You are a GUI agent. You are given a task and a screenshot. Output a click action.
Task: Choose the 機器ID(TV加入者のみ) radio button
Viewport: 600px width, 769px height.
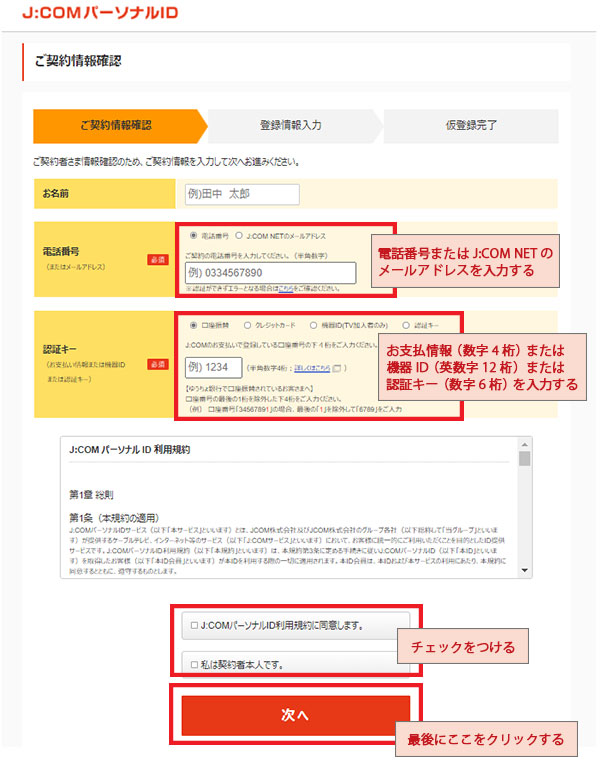click(x=313, y=325)
